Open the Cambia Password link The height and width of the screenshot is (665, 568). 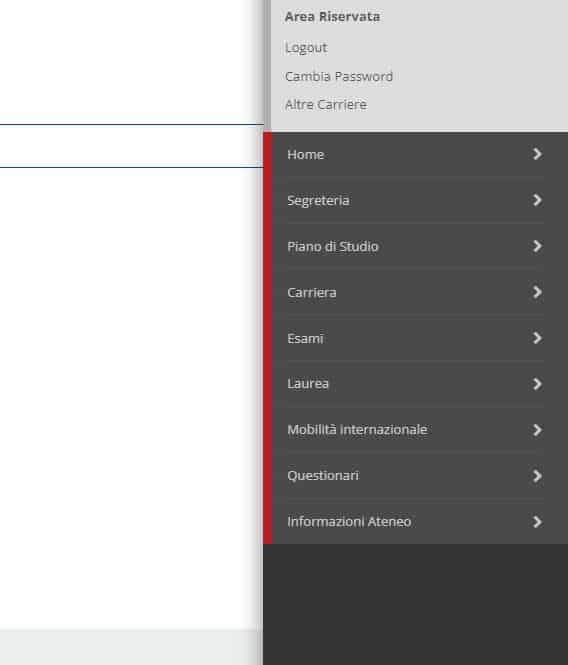click(x=339, y=76)
